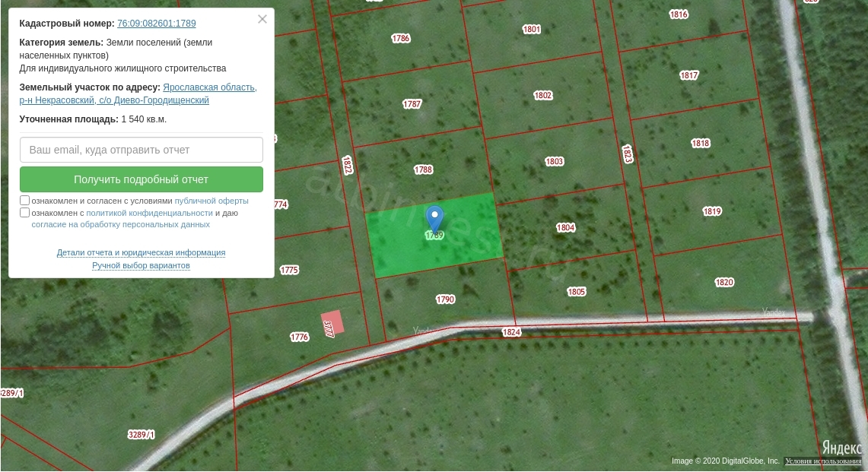Open the Ярославская область address link
Screen dimensions: 868x472
coord(209,87)
